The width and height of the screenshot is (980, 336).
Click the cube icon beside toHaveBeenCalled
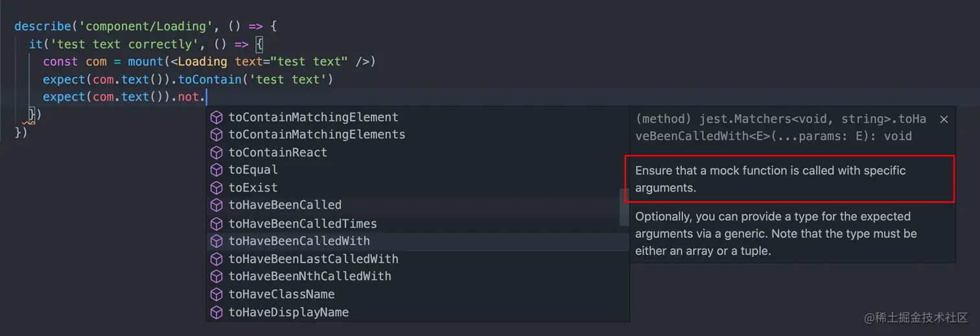coord(216,205)
